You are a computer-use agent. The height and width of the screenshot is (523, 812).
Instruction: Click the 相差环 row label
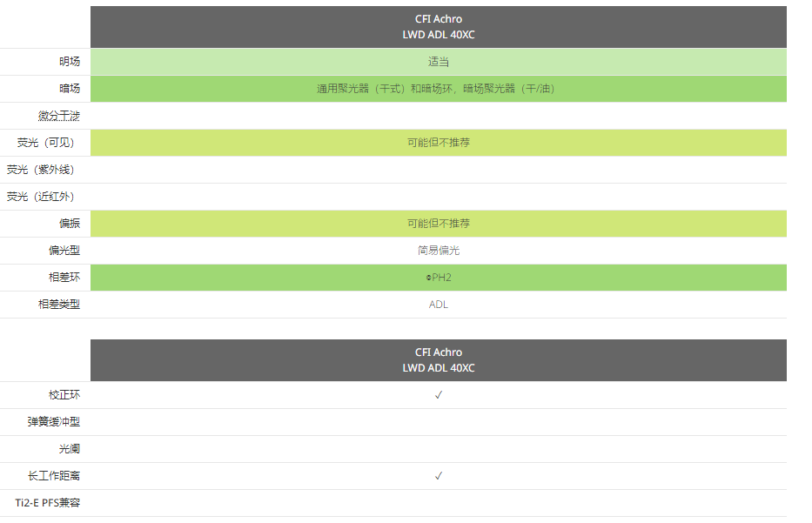tap(64, 278)
